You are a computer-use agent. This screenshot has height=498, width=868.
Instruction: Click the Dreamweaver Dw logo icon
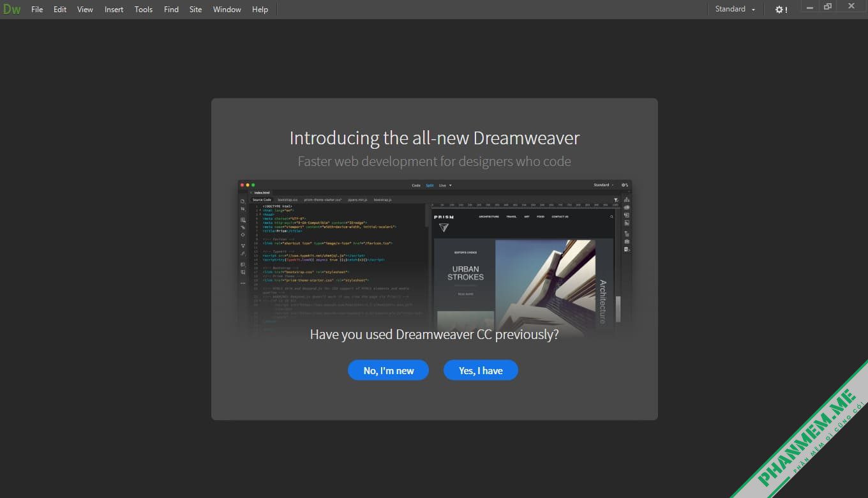pyautogui.click(x=11, y=10)
